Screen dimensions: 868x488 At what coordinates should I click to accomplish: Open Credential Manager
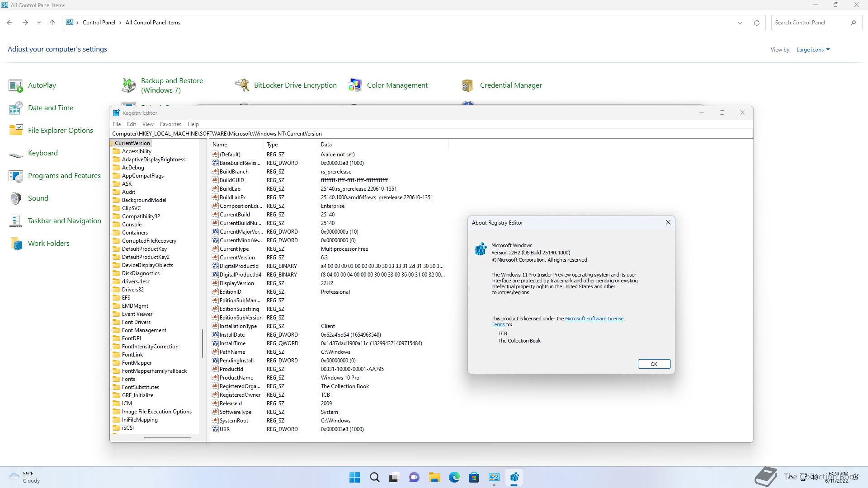click(x=501, y=85)
